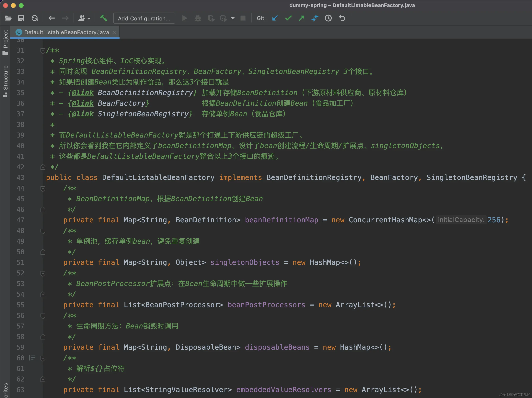Image resolution: width=532 pixels, height=398 pixels.
Task: Collapse the class Javadoc at line 31
Action: (x=43, y=50)
